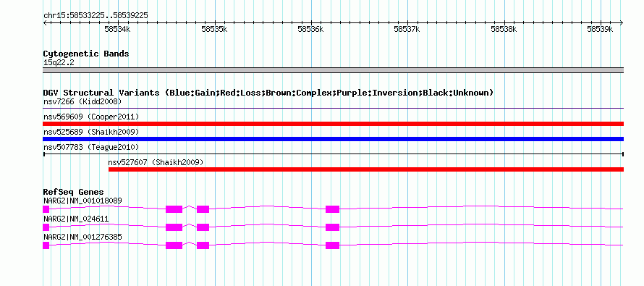Select the red nsv569609 loss bar
This screenshot has height=286, width=644.
coord(333,124)
